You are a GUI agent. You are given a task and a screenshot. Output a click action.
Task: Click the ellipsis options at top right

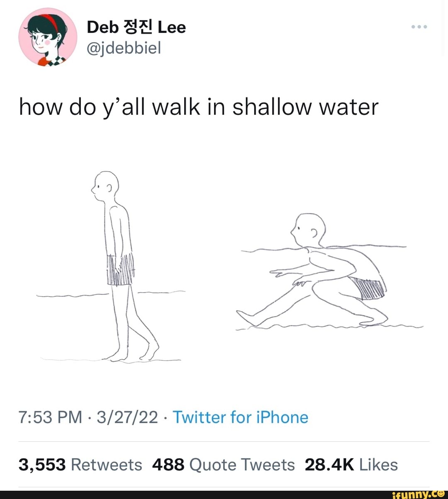pyautogui.click(x=420, y=26)
